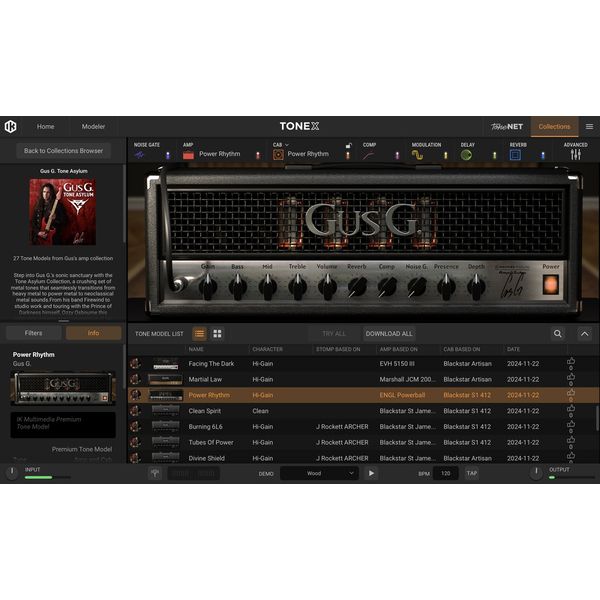Open the Modulation module icon
This screenshot has height=600, width=600.
(x=417, y=155)
